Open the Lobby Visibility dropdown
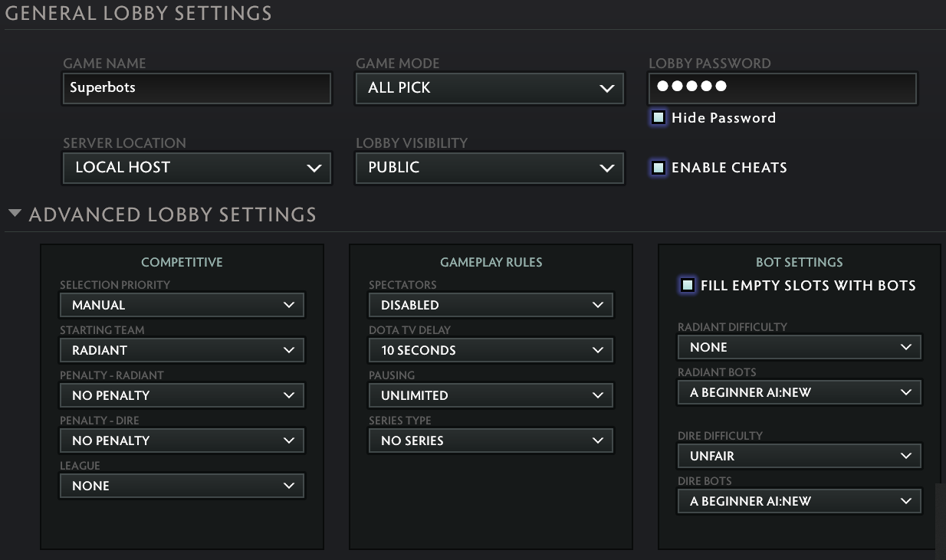 coord(489,168)
